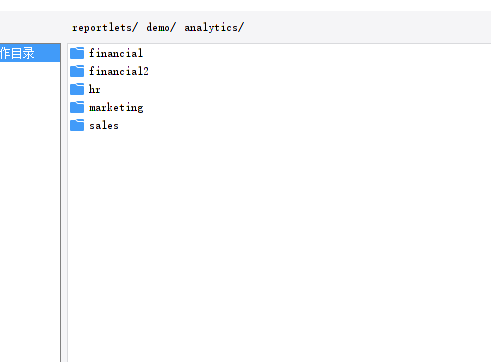Open the financial2 folder name
The width and height of the screenshot is (491, 362).
coord(119,71)
